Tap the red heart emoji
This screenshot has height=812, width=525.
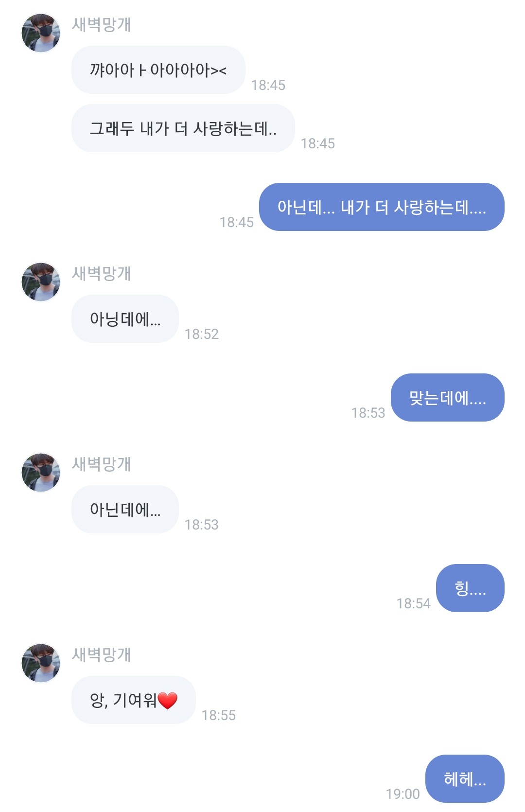[x=168, y=701]
